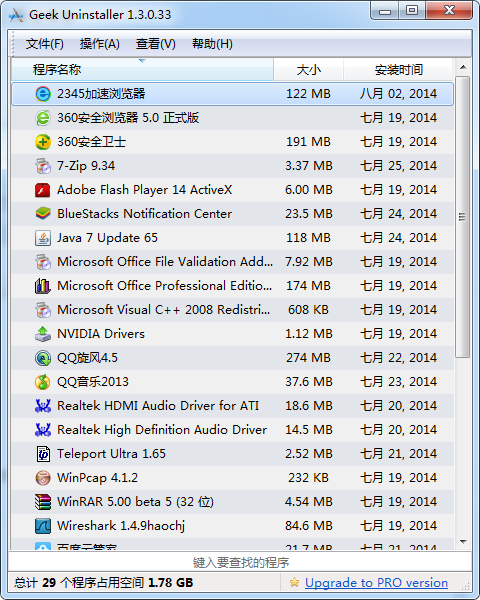Image resolution: width=480 pixels, height=600 pixels.
Task: Click the 7.92 MB size cell
Action: point(309,262)
